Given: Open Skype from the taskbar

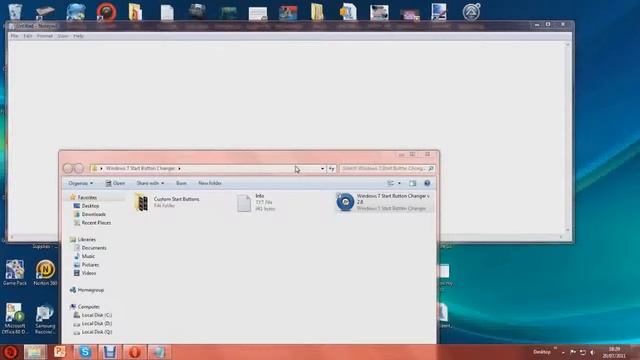Looking at the screenshot, I should [85, 352].
